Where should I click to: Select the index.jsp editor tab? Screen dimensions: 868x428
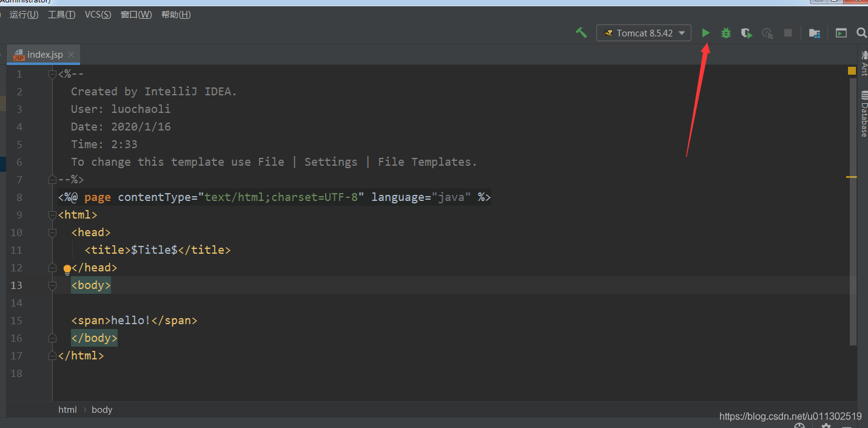(x=44, y=55)
